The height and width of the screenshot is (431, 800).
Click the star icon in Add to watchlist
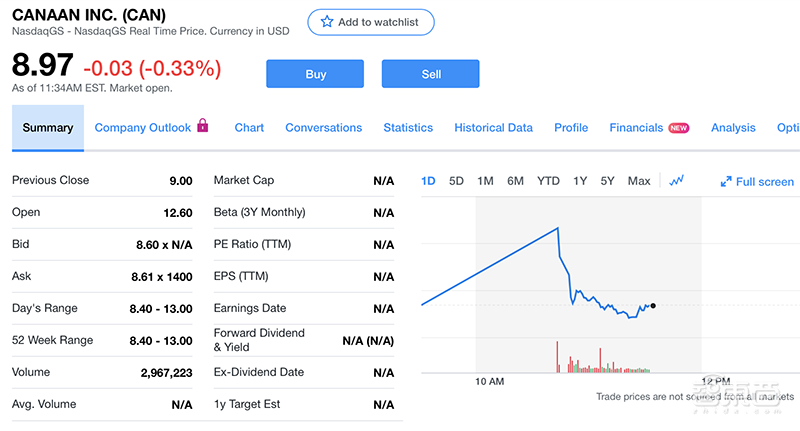(327, 22)
